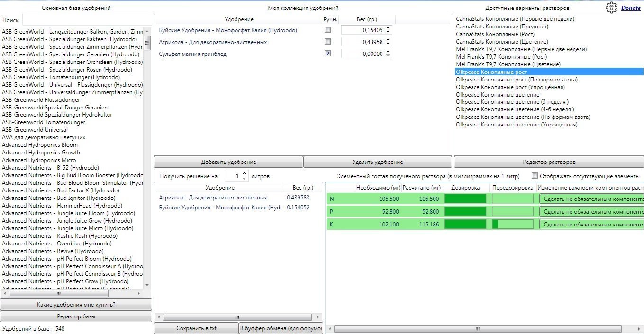Click result row with weight 0.154052
The width and height of the screenshot is (644, 334).
238,208
